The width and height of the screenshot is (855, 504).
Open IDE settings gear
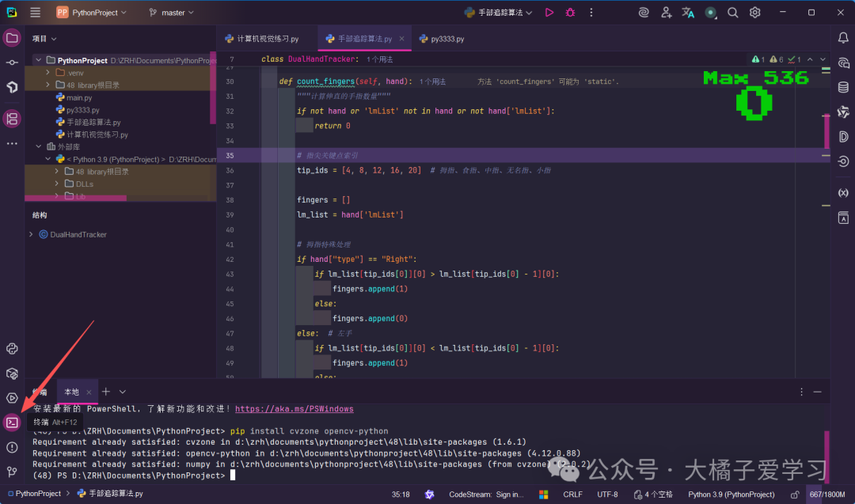(755, 13)
